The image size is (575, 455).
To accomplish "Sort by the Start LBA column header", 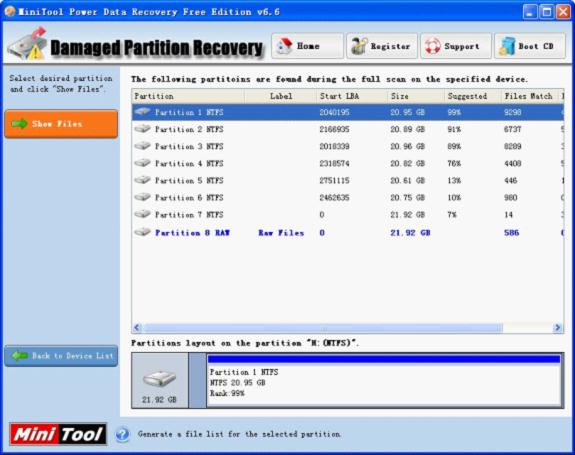I will pyautogui.click(x=352, y=96).
